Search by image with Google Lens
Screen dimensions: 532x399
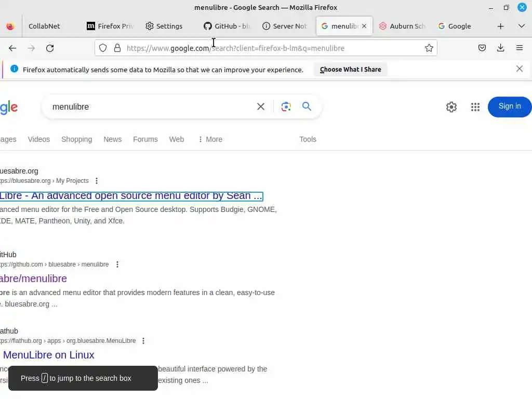(286, 107)
